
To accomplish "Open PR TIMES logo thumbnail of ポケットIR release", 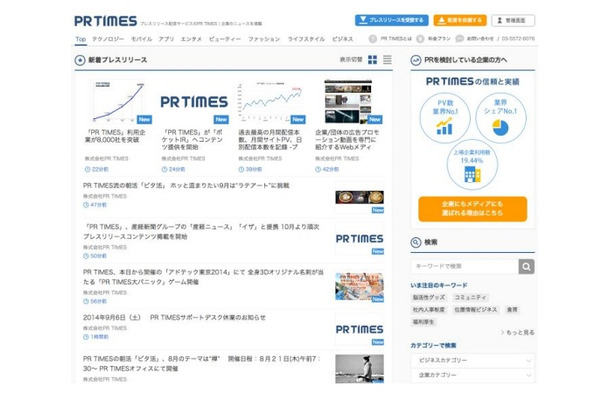I will tap(194, 102).
